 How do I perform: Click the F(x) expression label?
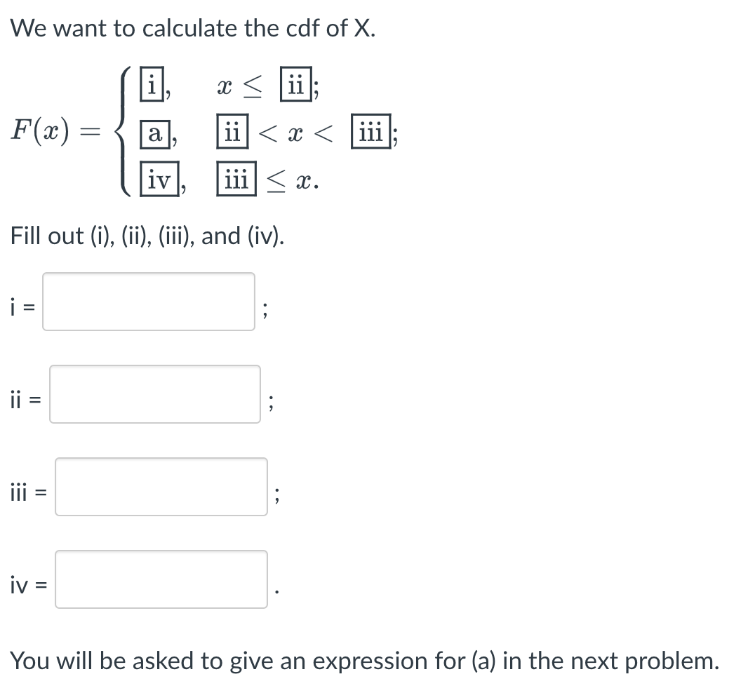tap(41, 130)
